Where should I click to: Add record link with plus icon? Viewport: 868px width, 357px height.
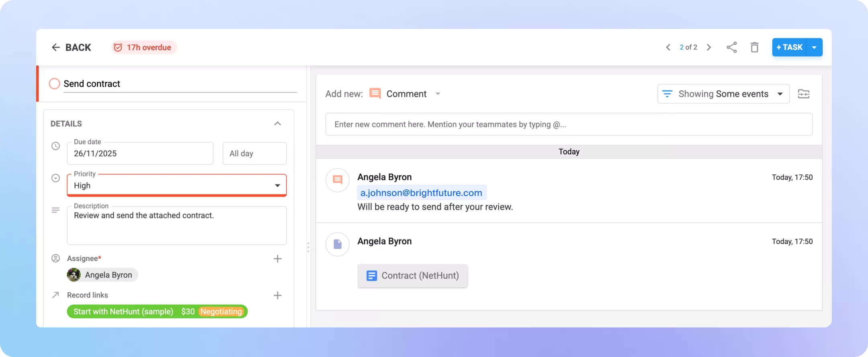(277, 295)
